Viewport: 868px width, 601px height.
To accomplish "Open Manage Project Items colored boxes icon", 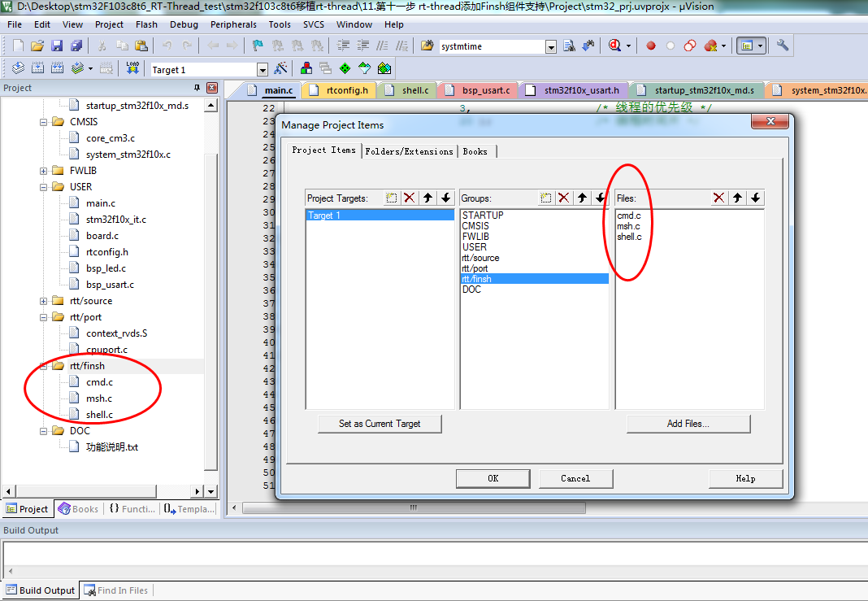I will (306, 68).
